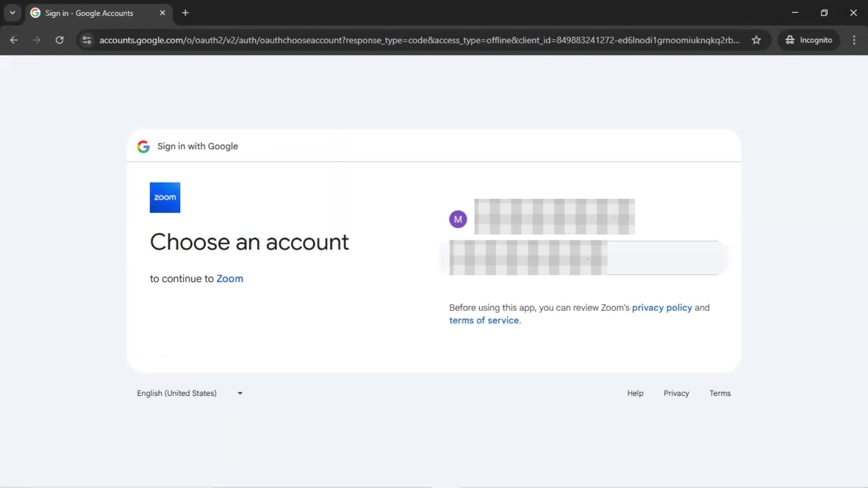Viewport: 868px width, 488px height.
Task: Click the address bar URL
Action: tap(419, 40)
